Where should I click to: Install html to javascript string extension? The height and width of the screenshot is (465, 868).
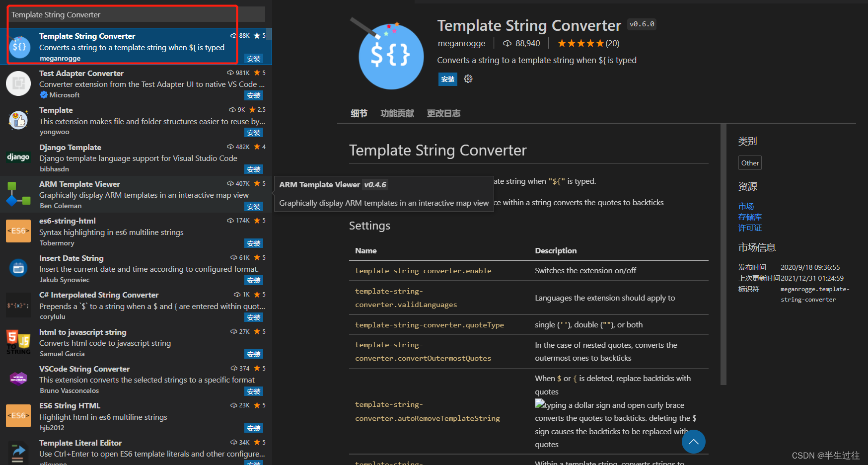click(254, 354)
